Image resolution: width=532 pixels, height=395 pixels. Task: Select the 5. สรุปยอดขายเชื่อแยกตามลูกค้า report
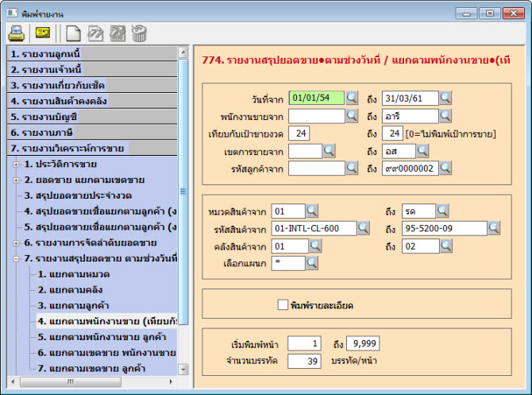[100, 227]
